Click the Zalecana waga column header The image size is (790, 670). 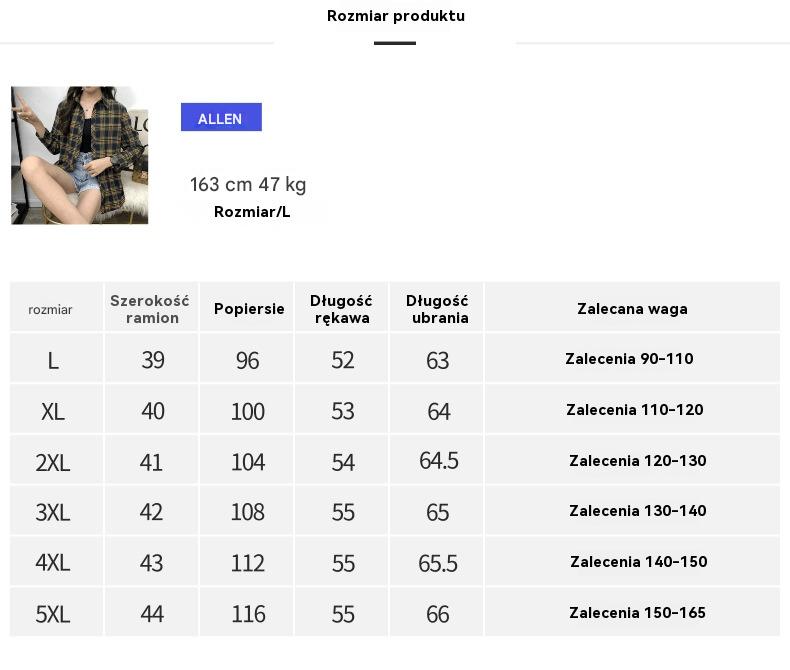coord(632,309)
